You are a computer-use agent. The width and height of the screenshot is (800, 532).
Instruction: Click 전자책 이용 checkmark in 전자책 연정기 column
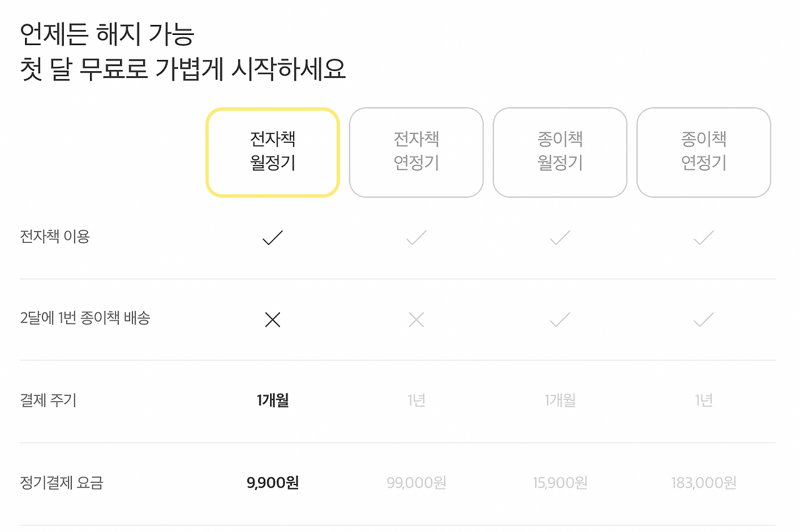coord(416,237)
